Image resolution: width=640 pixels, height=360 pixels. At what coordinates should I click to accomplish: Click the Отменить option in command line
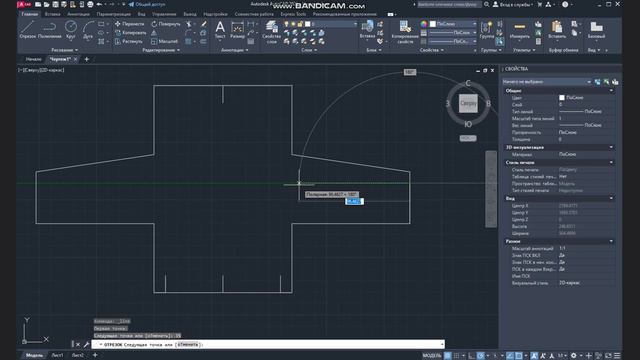[x=188, y=344]
